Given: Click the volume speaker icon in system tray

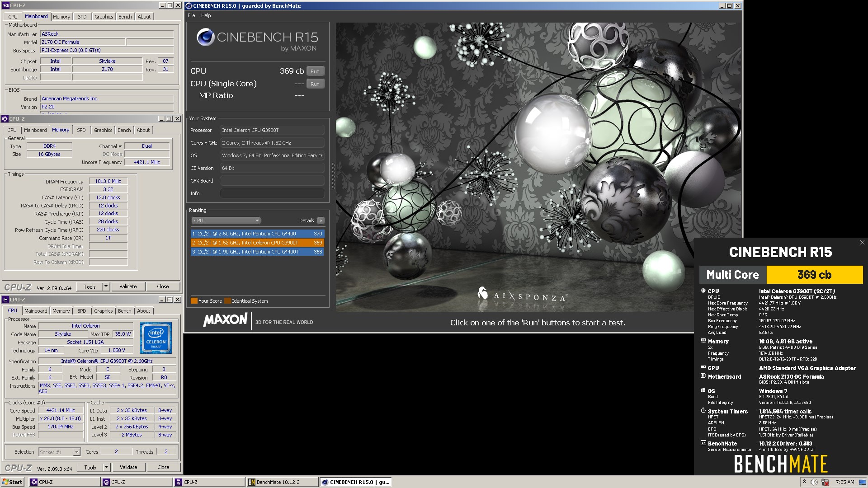Looking at the screenshot, I should click(814, 482).
